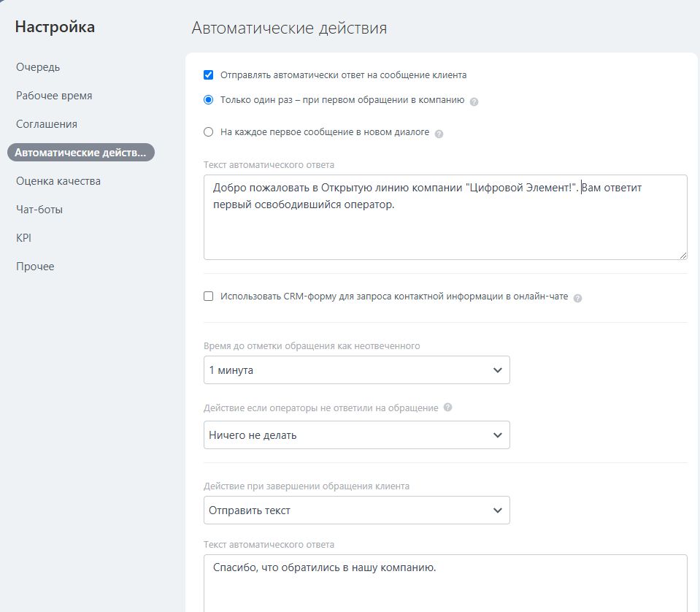
Task: Click help icon next to "На каждое первое сообщение"
Action: (x=439, y=134)
